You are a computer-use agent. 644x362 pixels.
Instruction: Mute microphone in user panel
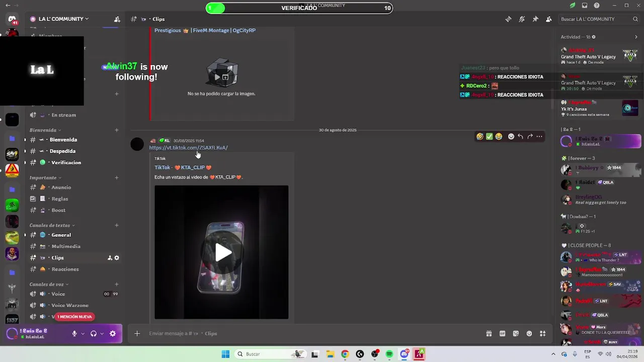(x=74, y=333)
